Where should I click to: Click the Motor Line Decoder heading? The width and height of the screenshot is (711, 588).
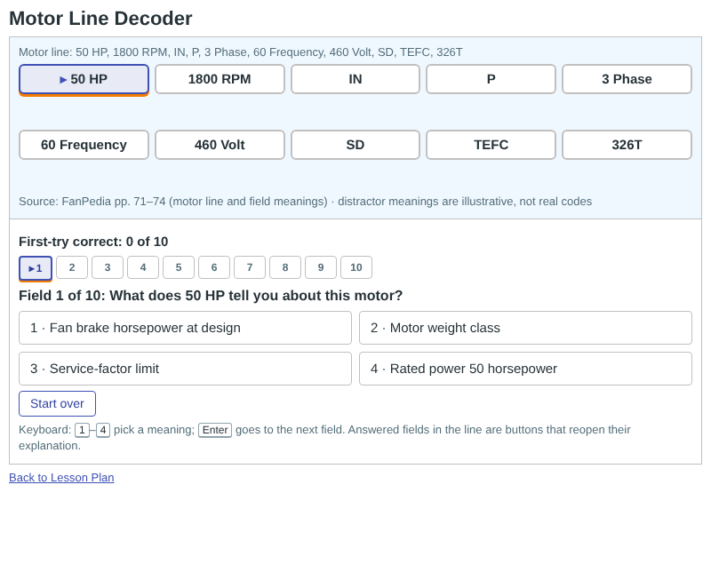click(x=100, y=19)
